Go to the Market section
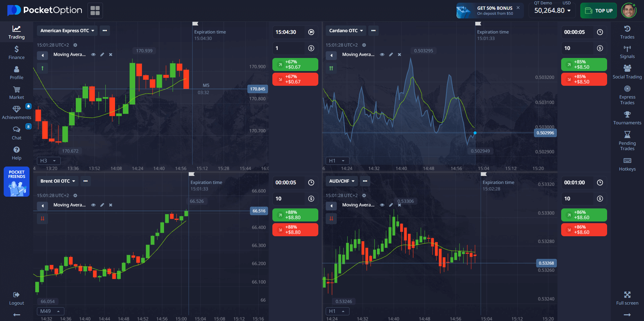Viewport: 644px width, 321px height. point(16,93)
